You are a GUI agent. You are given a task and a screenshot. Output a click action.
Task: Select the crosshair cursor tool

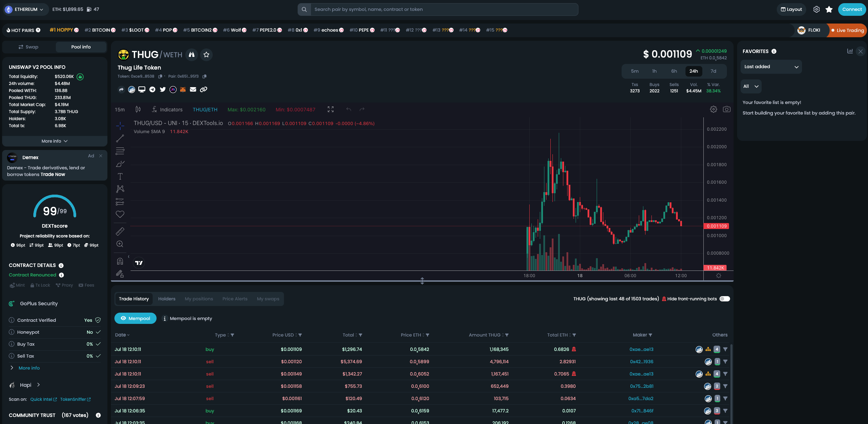click(120, 125)
